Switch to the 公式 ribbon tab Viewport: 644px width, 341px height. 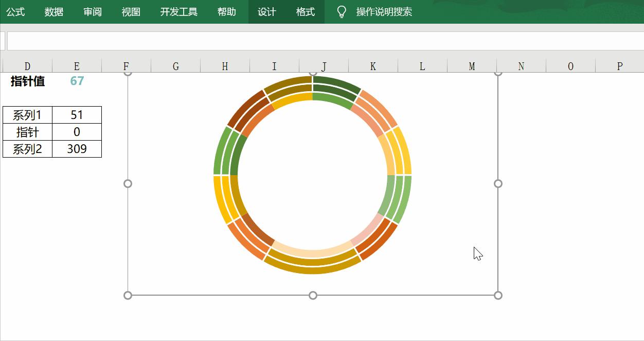[15, 11]
